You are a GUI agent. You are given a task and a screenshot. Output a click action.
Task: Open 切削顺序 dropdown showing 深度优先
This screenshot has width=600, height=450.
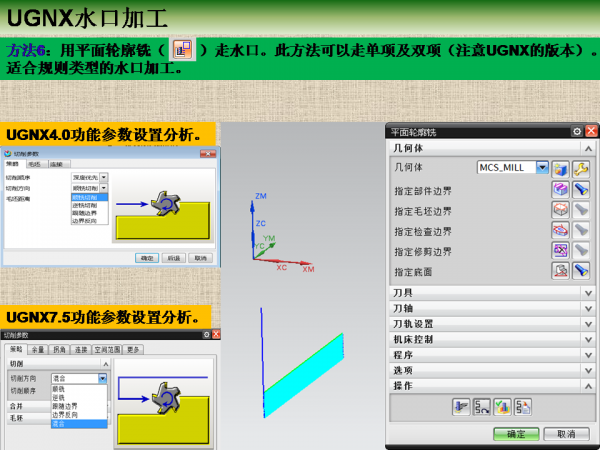click(x=104, y=178)
